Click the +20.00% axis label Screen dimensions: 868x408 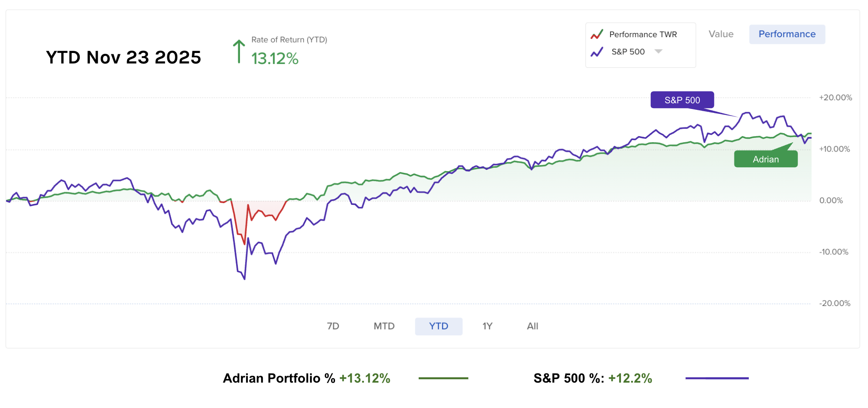(835, 98)
